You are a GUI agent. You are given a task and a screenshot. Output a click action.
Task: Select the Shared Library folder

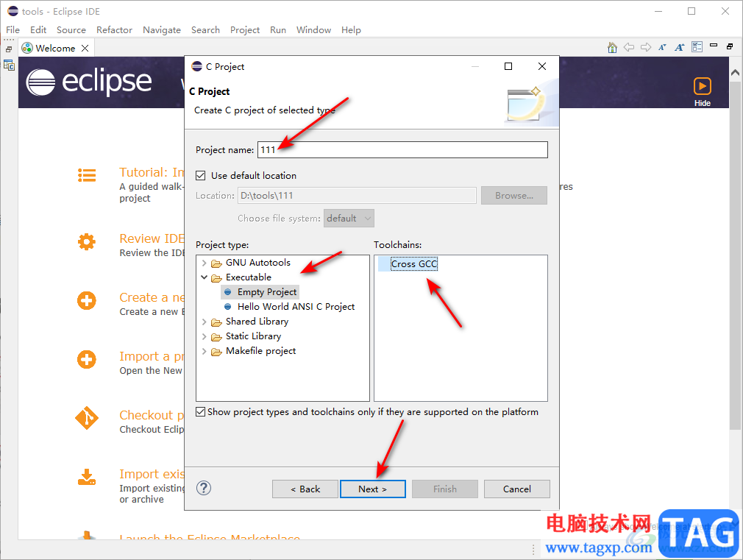257,322
